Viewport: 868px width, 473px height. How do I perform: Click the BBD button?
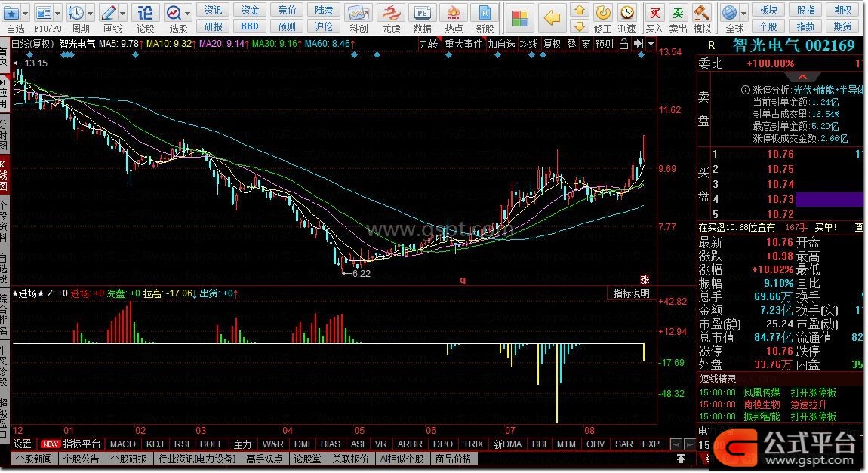[250, 26]
